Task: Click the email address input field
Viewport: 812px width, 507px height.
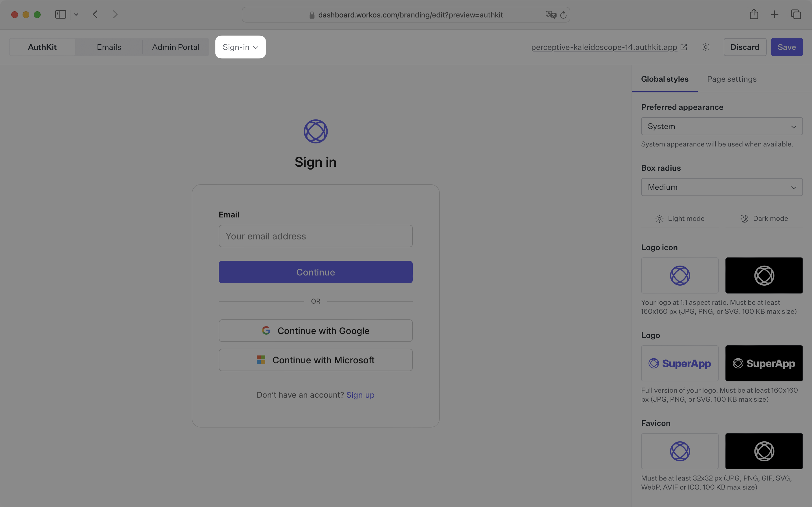Action: pyautogui.click(x=315, y=236)
